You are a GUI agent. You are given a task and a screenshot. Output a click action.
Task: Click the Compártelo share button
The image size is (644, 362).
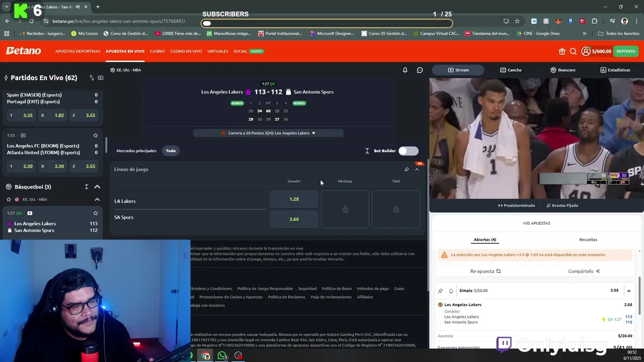tap(584, 271)
